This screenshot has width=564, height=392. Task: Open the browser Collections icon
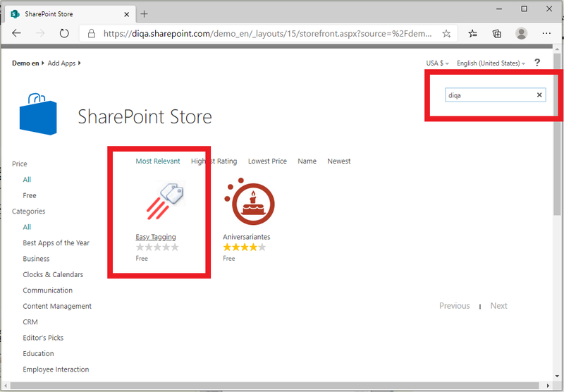pyautogui.click(x=497, y=33)
